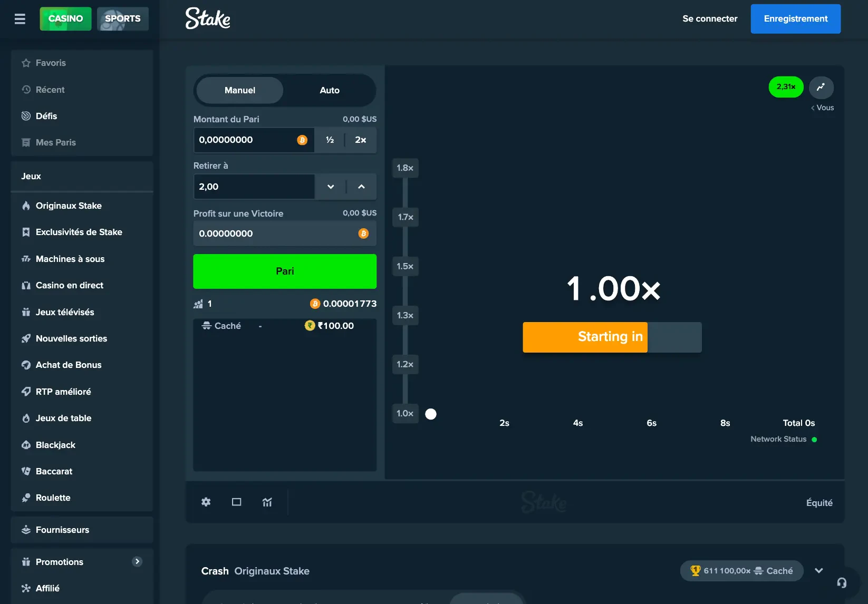This screenshot has width=868, height=604.
Task: Open the hamburger menu icon
Action: pos(20,19)
